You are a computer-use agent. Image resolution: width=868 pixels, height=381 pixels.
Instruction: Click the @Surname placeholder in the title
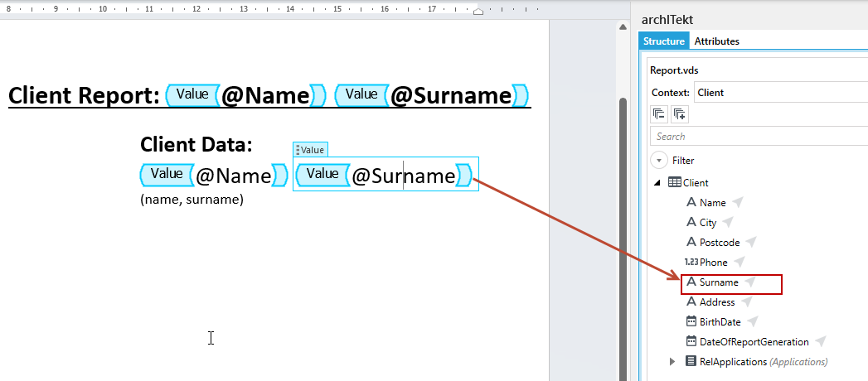click(451, 96)
